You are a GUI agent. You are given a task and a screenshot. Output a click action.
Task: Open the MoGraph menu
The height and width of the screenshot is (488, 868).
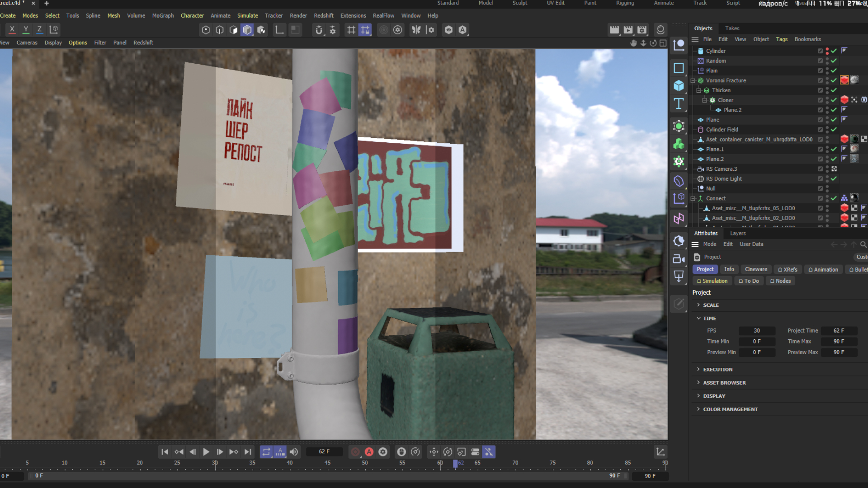coord(163,16)
